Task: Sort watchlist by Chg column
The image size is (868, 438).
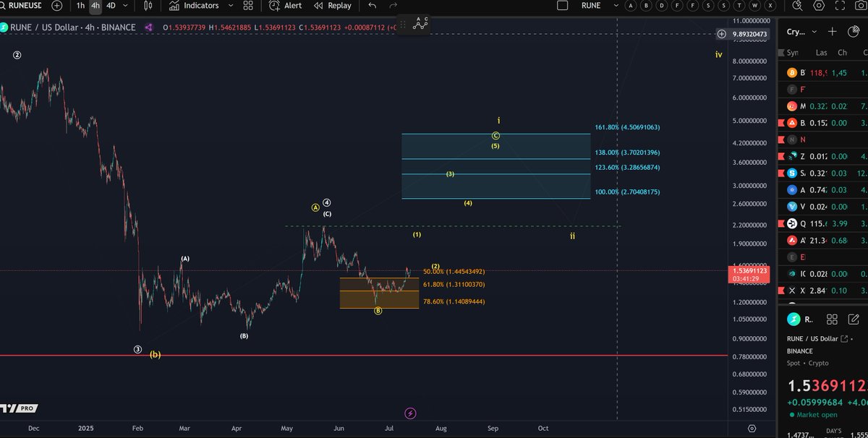Action: tap(842, 53)
